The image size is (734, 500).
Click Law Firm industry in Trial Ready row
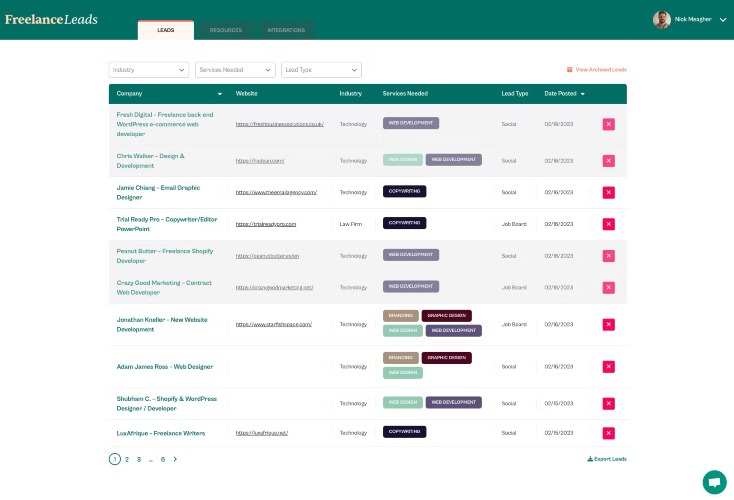(x=351, y=224)
